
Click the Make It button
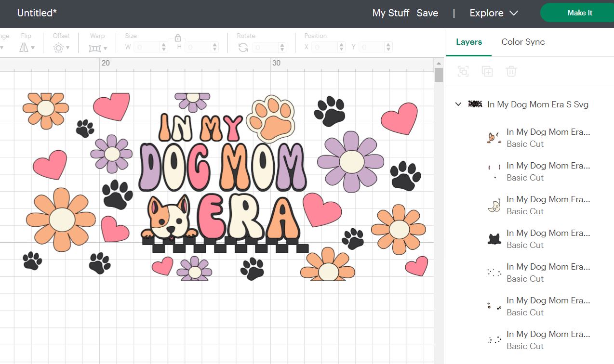[579, 13]
